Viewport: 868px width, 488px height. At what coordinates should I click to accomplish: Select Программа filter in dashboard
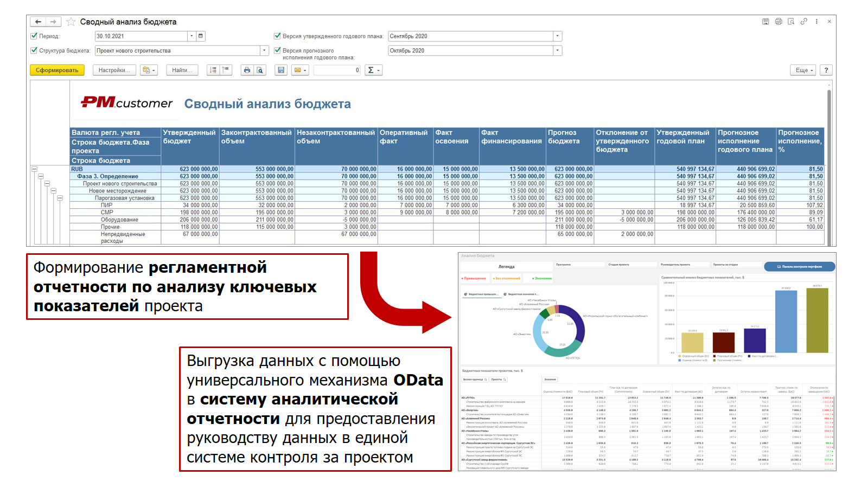(579, 265)
